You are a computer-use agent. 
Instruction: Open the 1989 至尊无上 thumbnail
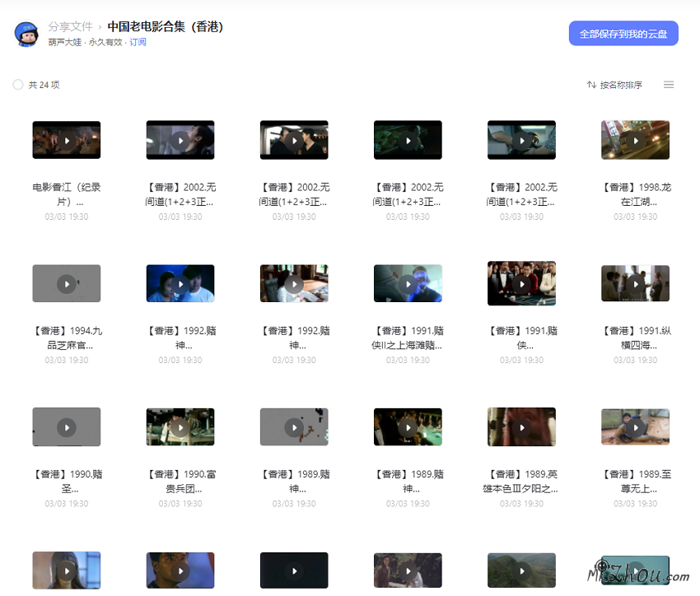(x=635, y=426)
